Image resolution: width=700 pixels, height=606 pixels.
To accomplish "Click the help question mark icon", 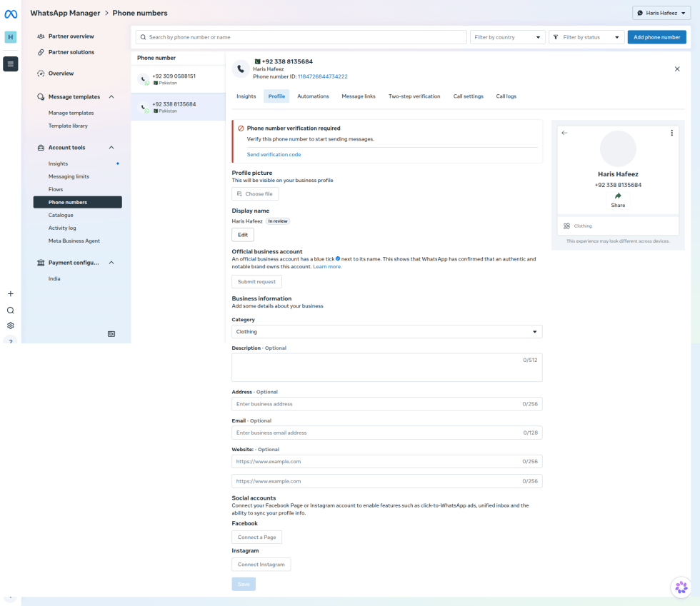I will pos(10,341).
